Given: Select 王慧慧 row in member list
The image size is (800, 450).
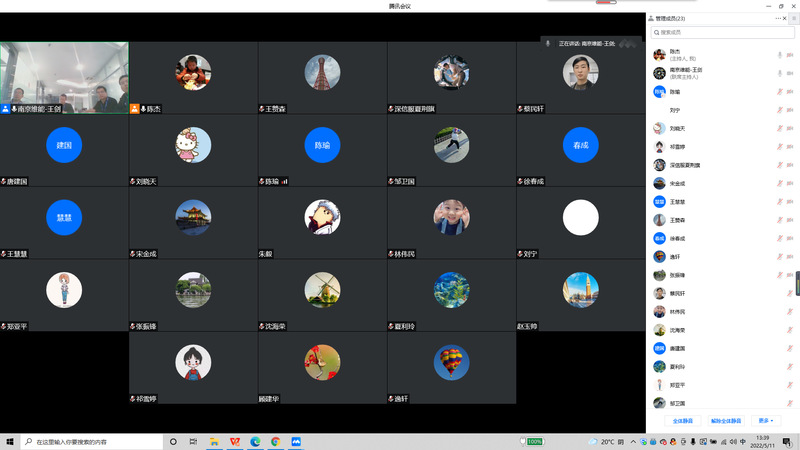Looking at the screenshot, I should pos(722,202).
